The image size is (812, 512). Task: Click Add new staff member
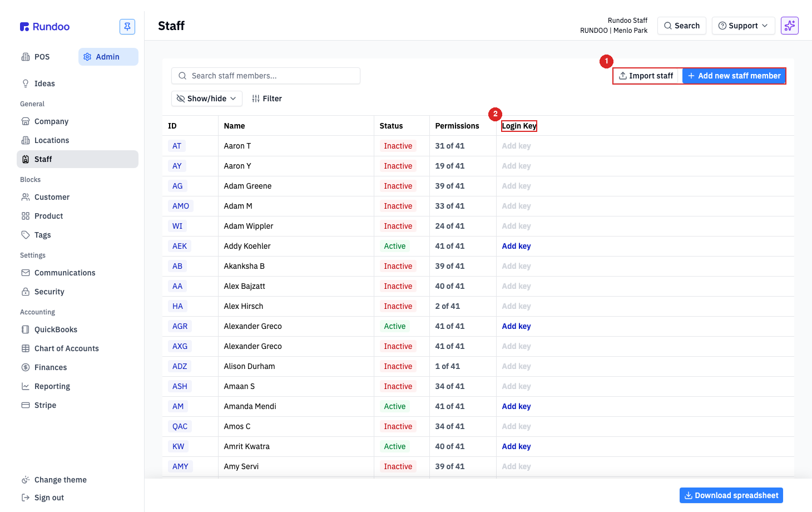coord(734,76)
